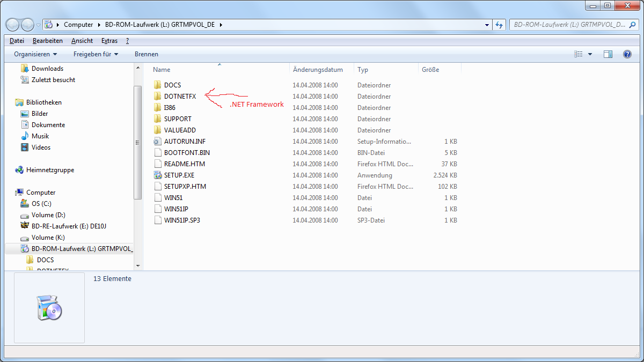Open Heimnetzgruppe in the navigation pane
The width and height of the screenshot is (644, 362).
click(x=50, y=170)
